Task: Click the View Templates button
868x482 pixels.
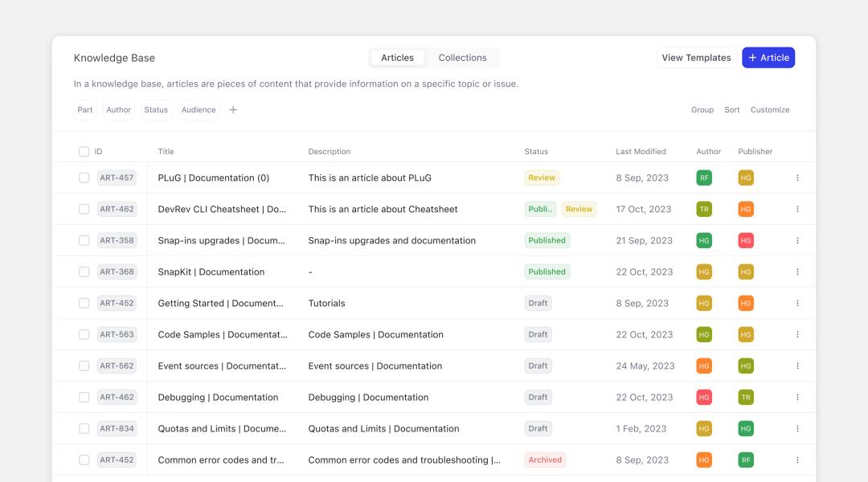Action: [x=696, y=58]
